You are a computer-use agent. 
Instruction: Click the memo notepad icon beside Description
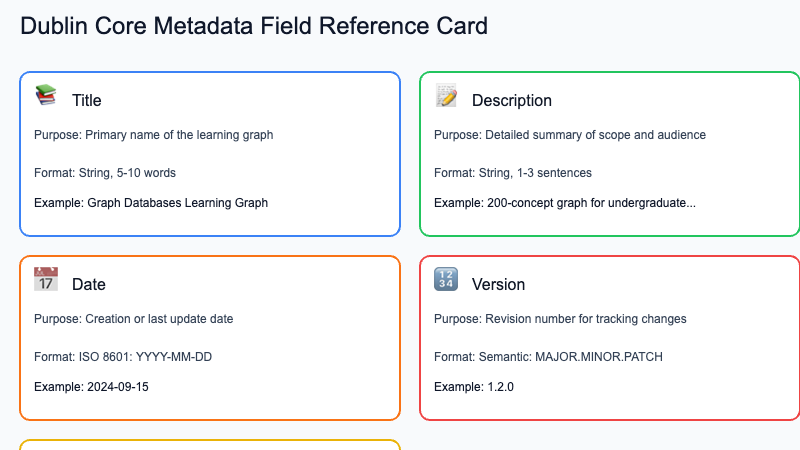[446, 96]
